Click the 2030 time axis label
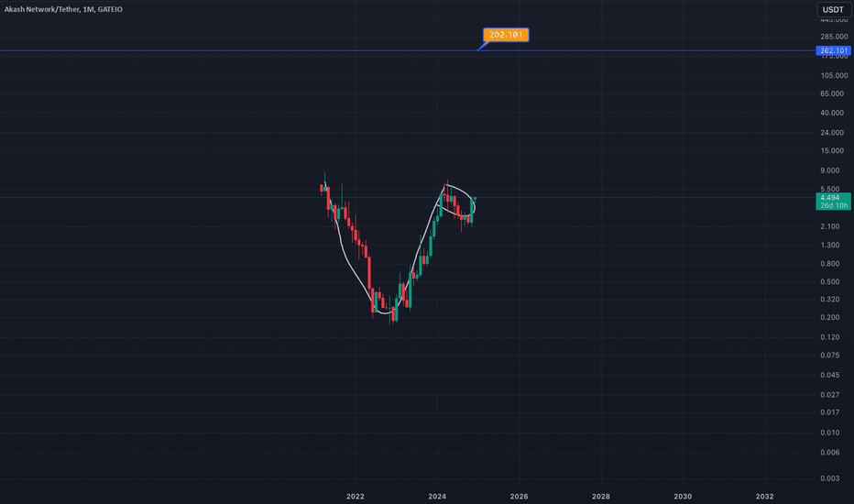This screenshot has height=504, width=854. click(683, 497)
